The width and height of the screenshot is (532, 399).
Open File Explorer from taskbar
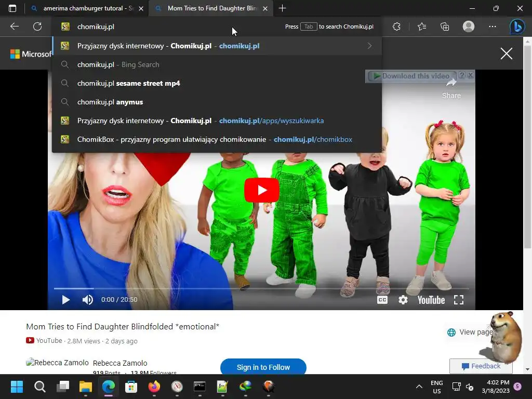[x=86, y=387]
